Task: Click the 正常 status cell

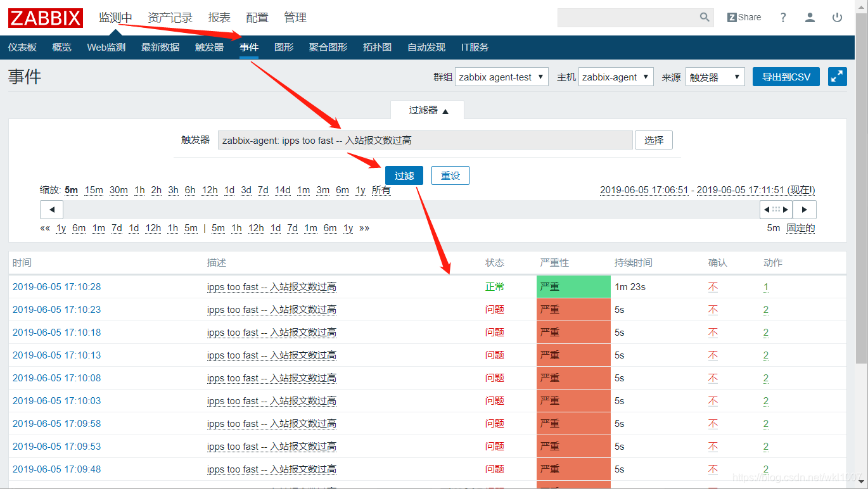Action: (x=495, y=287)
